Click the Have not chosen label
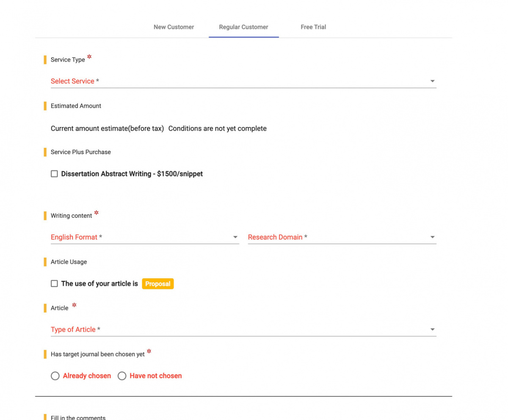The image size is (508, 420). tap(156, 376)
